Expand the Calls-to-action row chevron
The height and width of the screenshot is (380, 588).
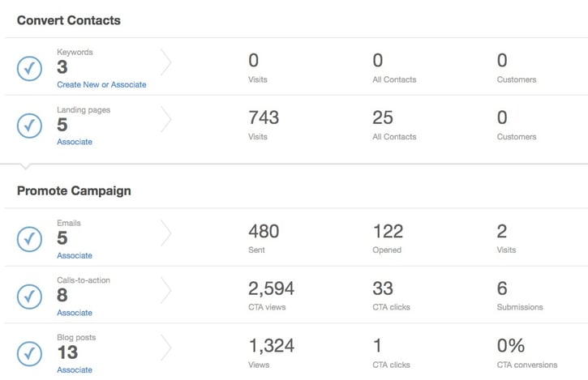point(166,291)
